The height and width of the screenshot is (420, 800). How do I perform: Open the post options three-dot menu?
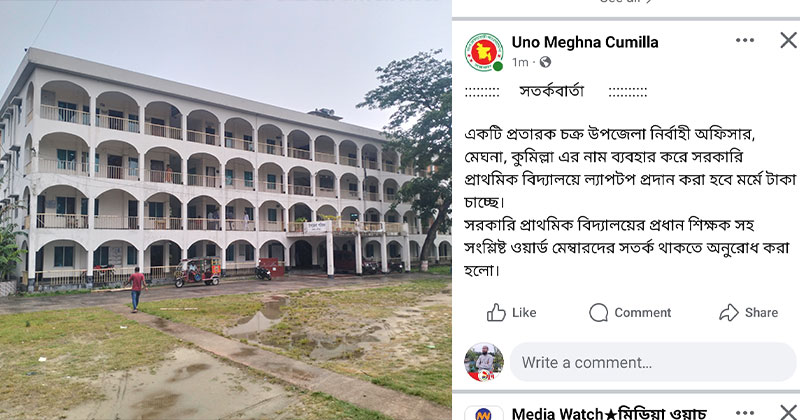point(744,40)
